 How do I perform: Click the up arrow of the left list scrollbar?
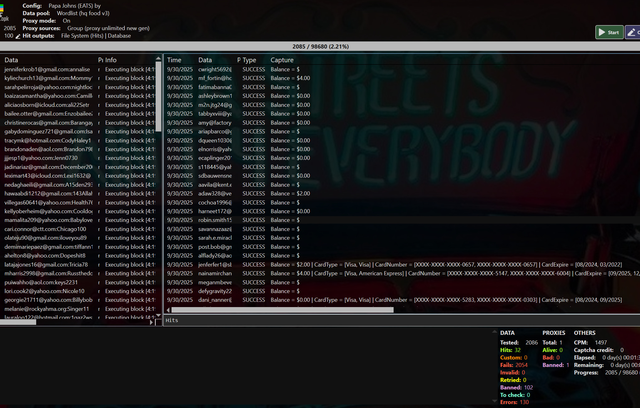point(158,60)
